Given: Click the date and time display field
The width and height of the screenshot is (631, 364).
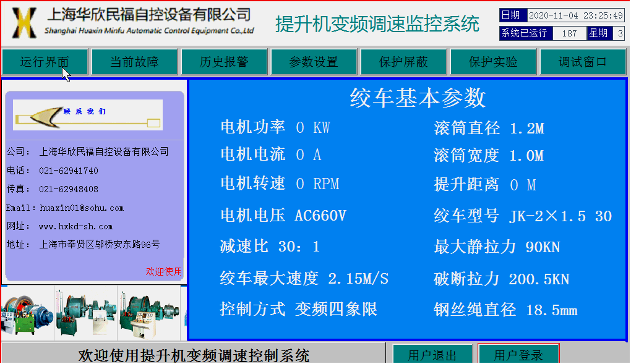Looking at the screenshot, I should click(x=575, y=15).
